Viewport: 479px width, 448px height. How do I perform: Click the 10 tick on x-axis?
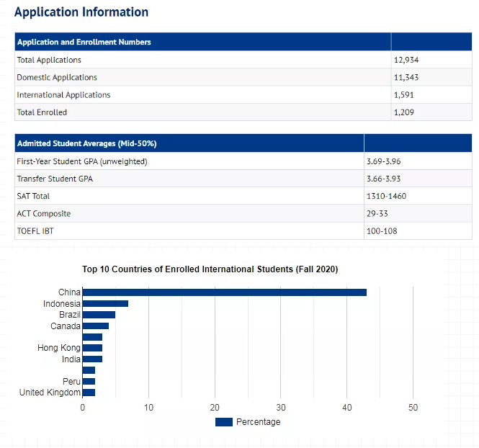tap(149, 408)
